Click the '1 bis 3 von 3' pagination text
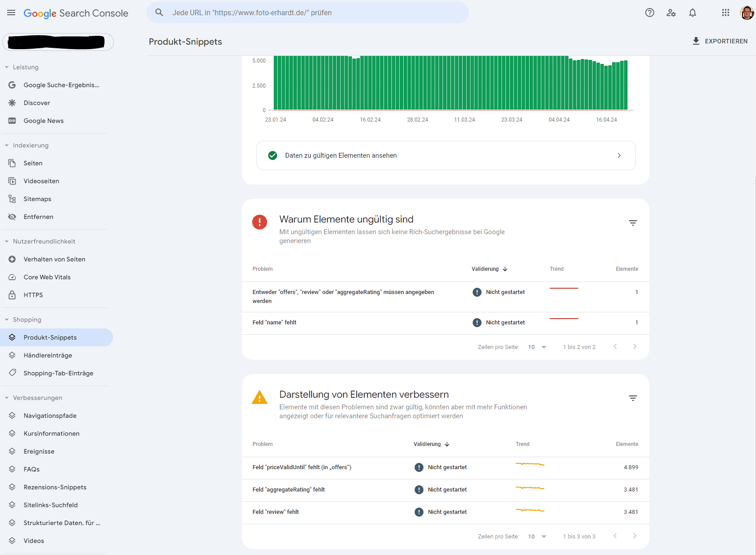 point(579,537)
